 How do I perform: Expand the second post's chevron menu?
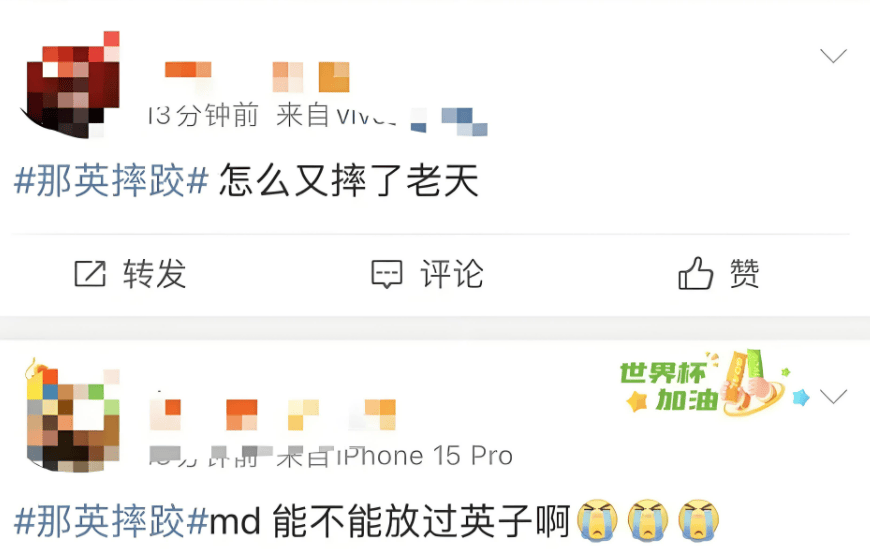point(833,396)
